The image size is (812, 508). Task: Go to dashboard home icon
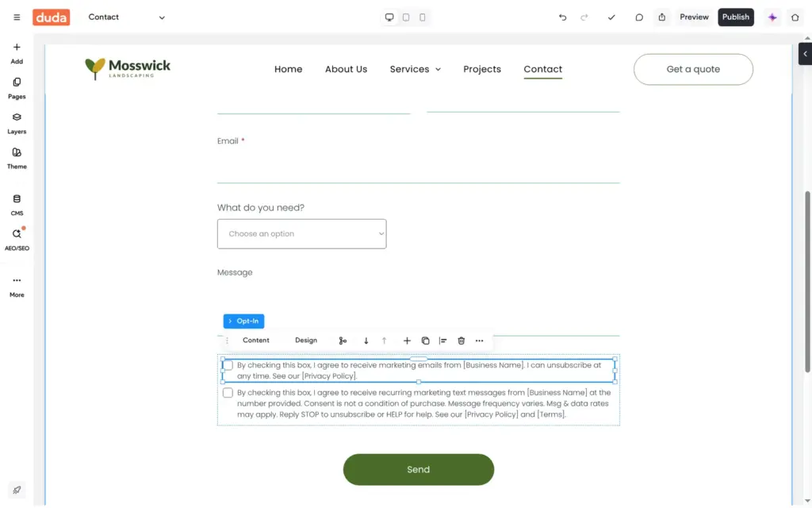click(795, 17)
